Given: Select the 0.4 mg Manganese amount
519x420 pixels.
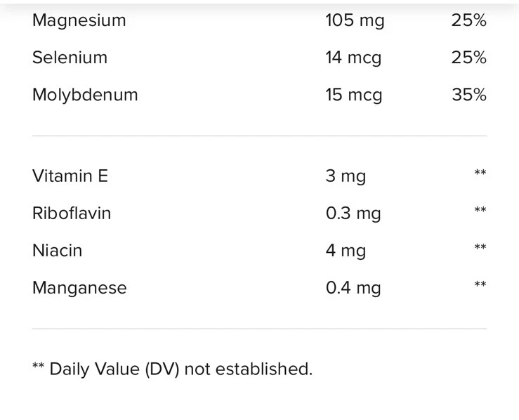Looking at the screenshot, I should click(x=353, y=287).
